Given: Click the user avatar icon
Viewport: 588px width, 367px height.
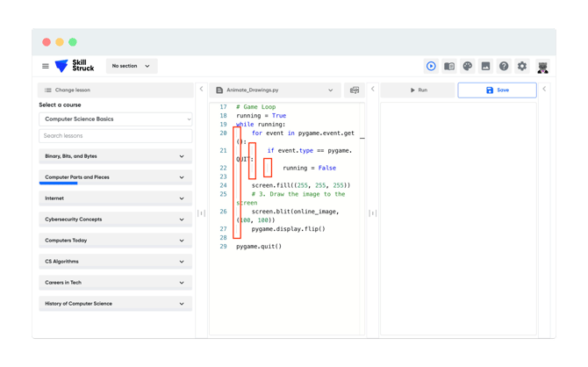Looking at the screenshot, I should (x=542, y=67).
